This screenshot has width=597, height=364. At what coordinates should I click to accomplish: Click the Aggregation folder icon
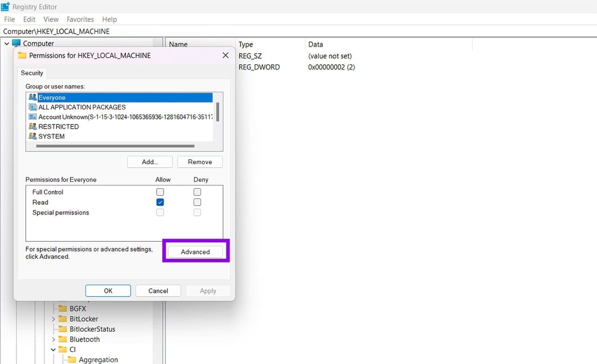72,360
